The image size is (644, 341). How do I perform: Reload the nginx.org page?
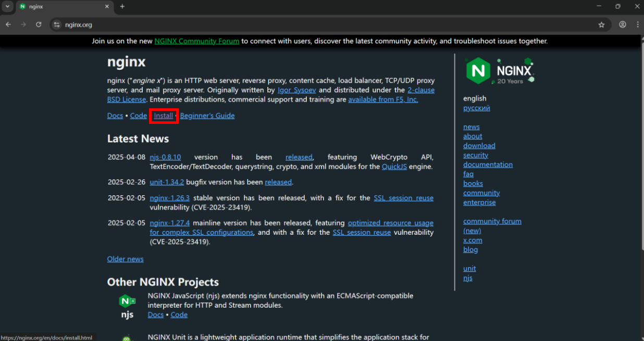pyautogui.click(x=39, y=24)
